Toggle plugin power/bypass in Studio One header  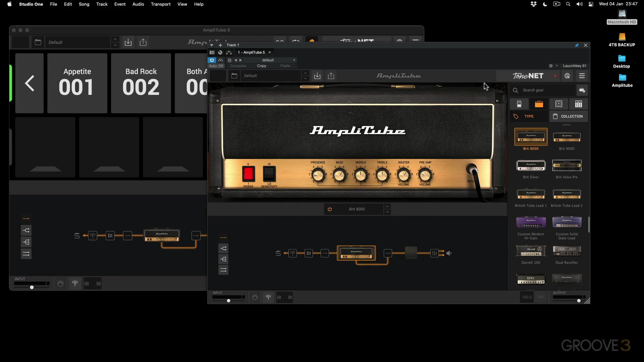212,60
